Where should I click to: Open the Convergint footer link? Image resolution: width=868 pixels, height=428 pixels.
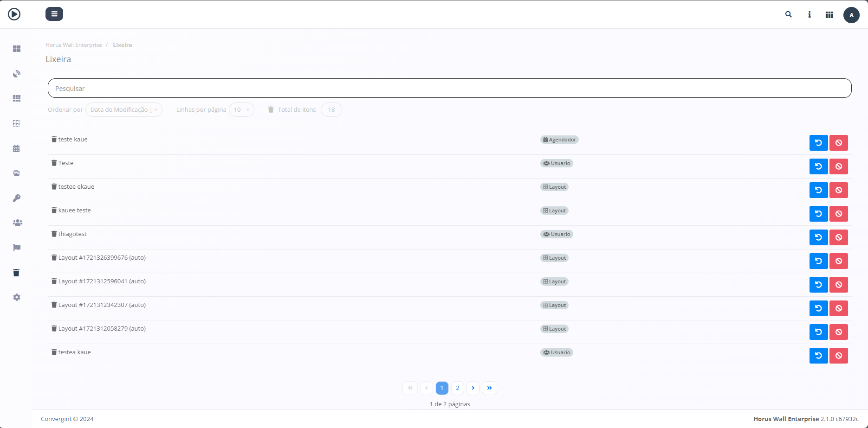click(x=56, y=419)
